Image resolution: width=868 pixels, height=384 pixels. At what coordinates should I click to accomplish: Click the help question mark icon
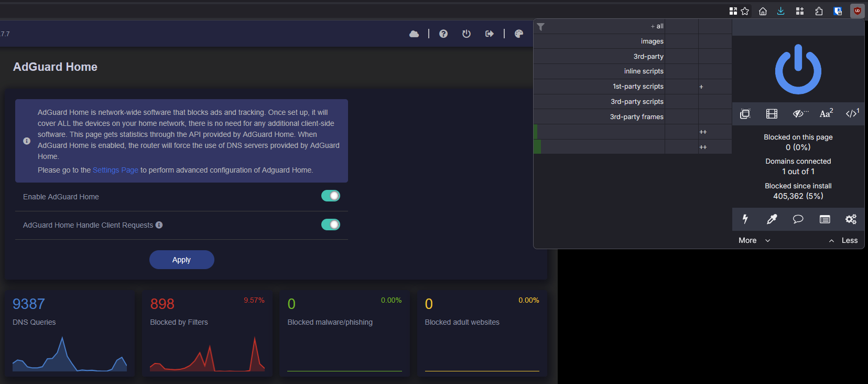tap(443, 34)
